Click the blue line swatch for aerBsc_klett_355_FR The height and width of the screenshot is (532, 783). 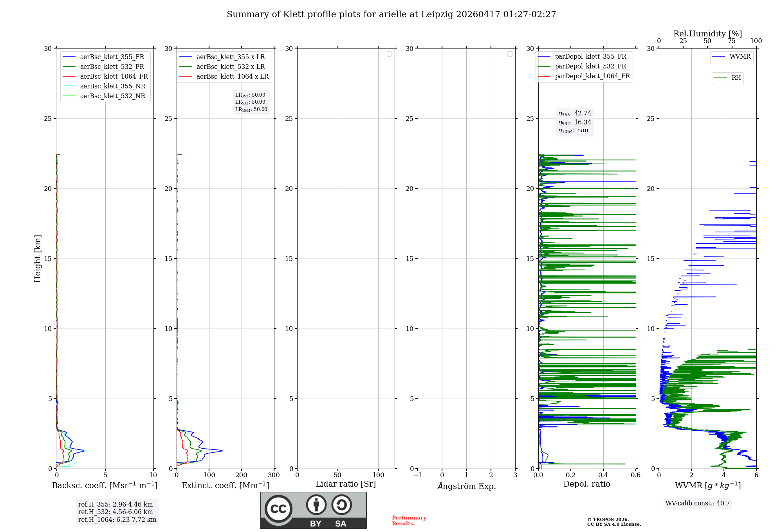(69, 57)
